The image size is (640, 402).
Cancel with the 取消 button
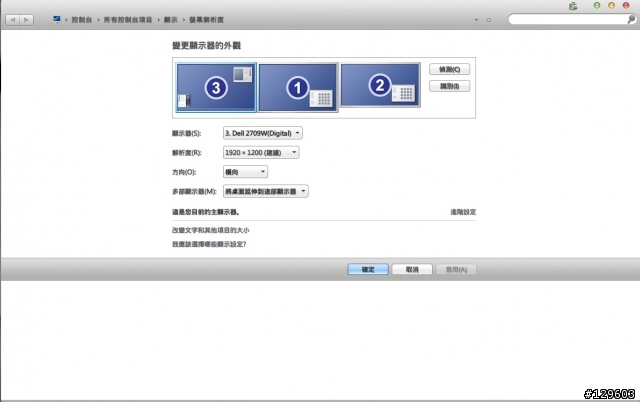tap(412, 269)
